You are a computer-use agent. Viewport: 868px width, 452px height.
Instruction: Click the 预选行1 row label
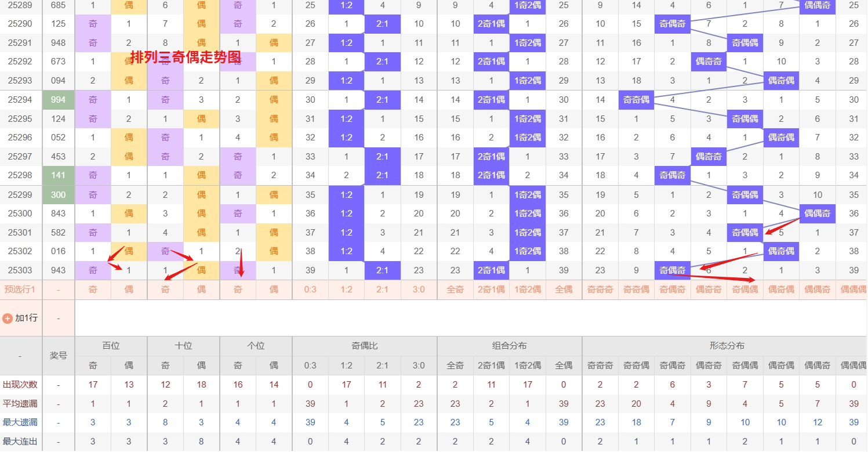(20, 289)
